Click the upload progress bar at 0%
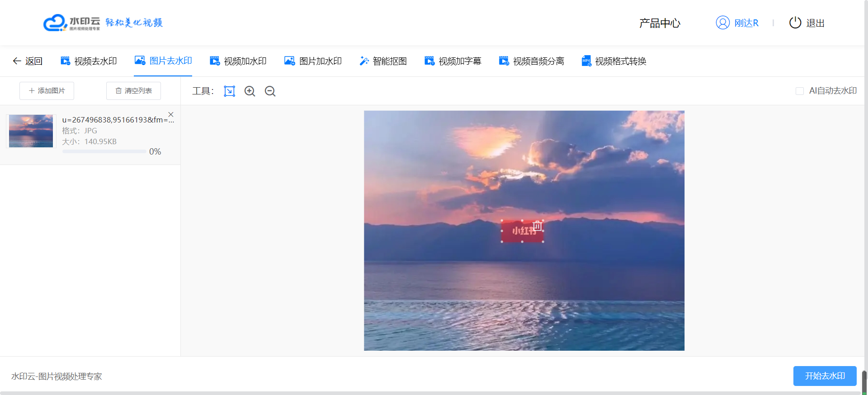The width and height of the screenshot is (868, 395). [x=104, y=152]
